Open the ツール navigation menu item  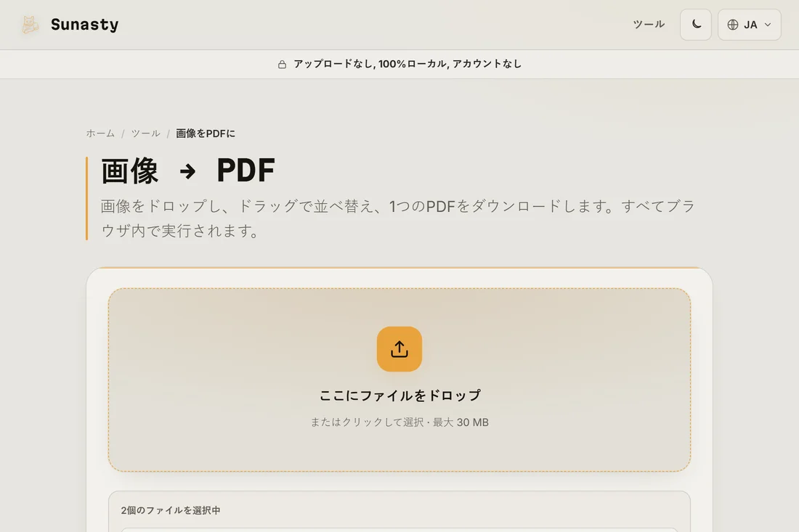[x=649, y=25]
